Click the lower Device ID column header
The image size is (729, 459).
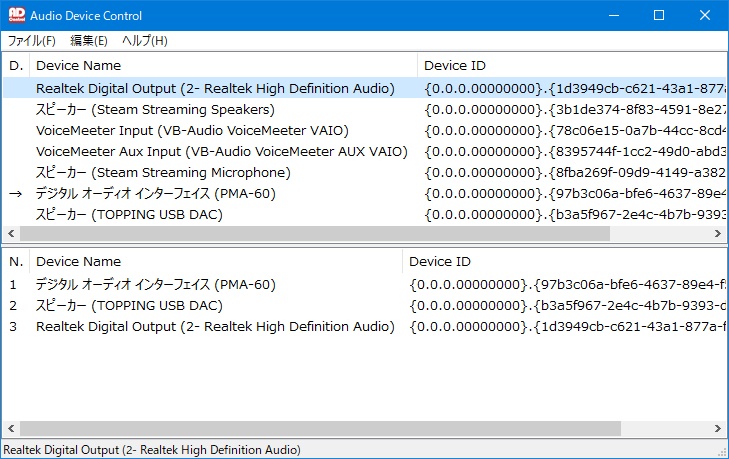(564, 261)
